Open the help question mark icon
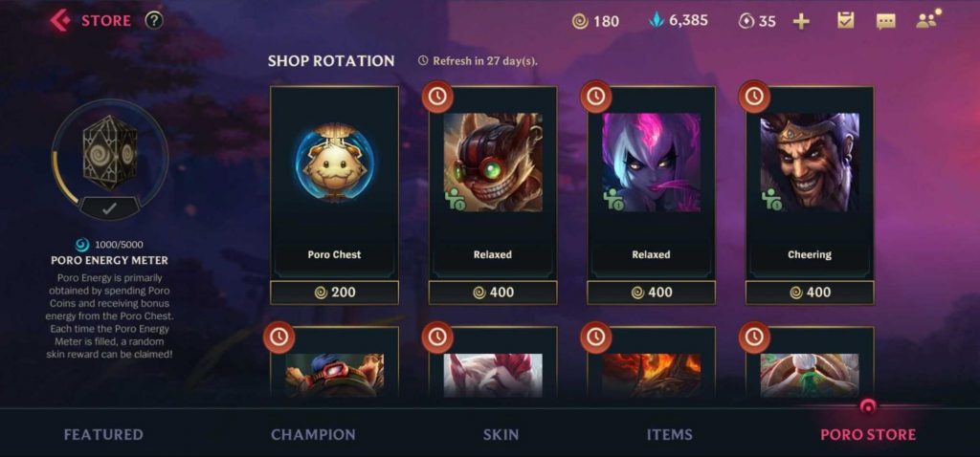The image size is (980, 457). coord(154,21)
